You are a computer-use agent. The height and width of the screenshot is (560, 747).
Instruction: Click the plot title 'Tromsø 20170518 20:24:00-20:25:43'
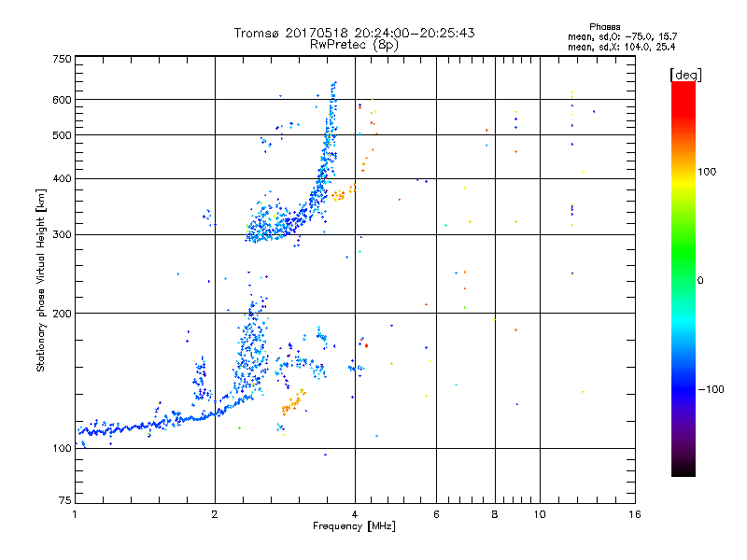point(354,33)
